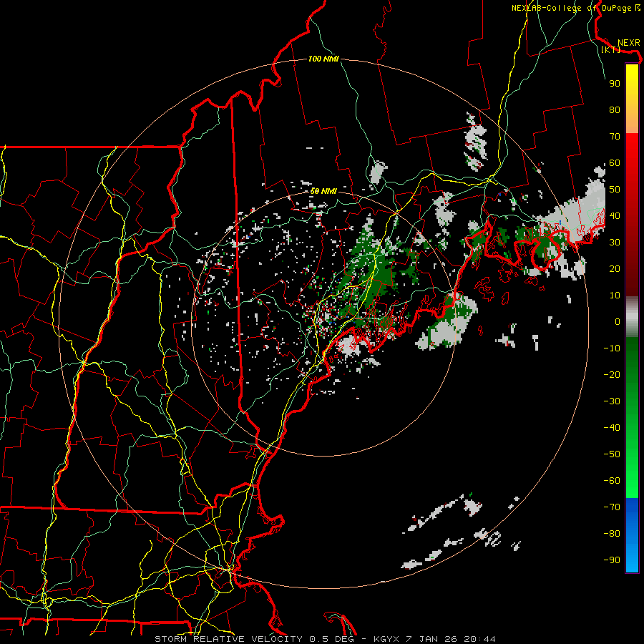This screenshot has width=644, height=644.
Task: Click the "-90" value on the velocity scale
Action: pyautogui.click(x=612, y=560)
